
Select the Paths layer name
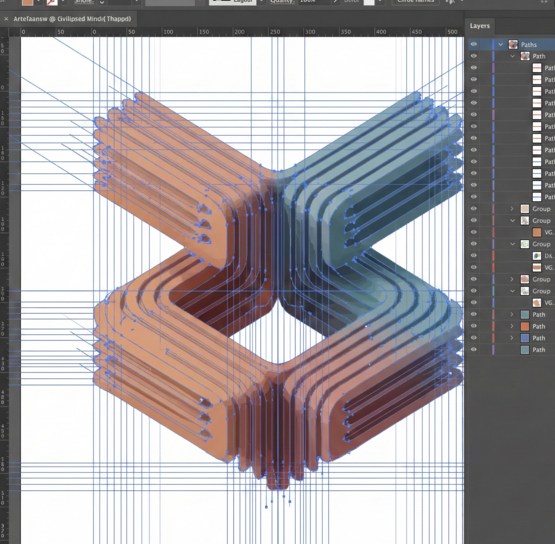(528, 45)
